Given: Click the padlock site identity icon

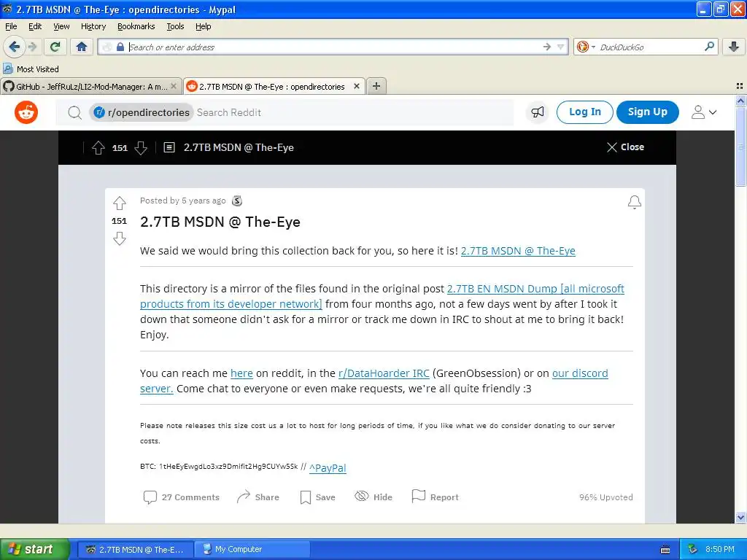Looking at the screenshot, I should coord(120,47).
